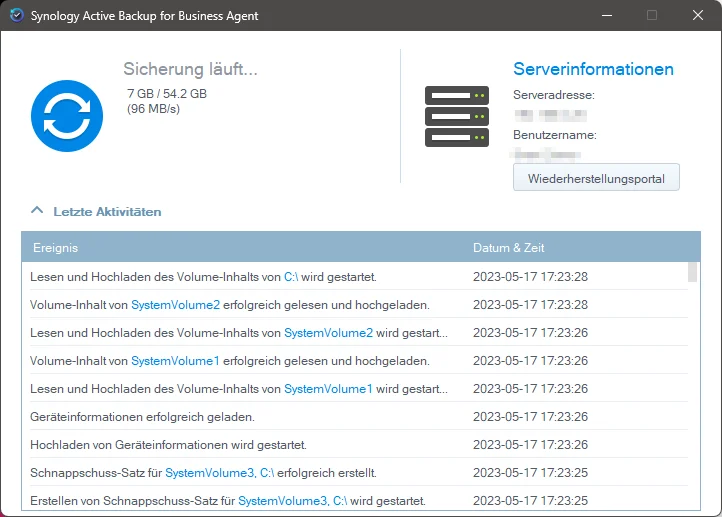Open SystemVolume2 link in 'erfolgreich gelesen' row

[x=175, y=305]
